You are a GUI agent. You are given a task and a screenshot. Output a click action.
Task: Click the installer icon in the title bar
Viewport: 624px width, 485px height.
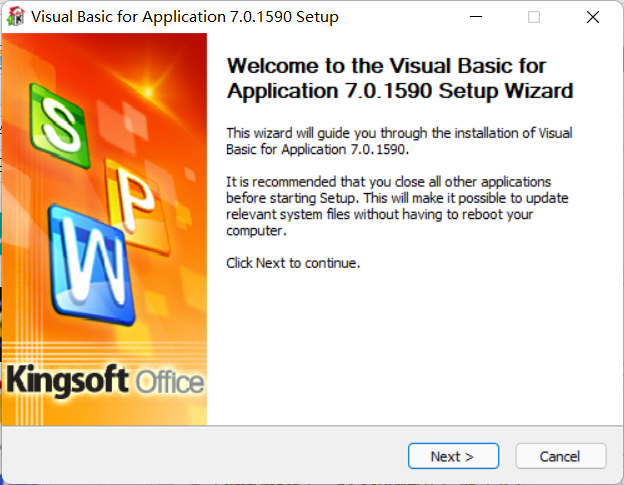(x=16, y=17)
